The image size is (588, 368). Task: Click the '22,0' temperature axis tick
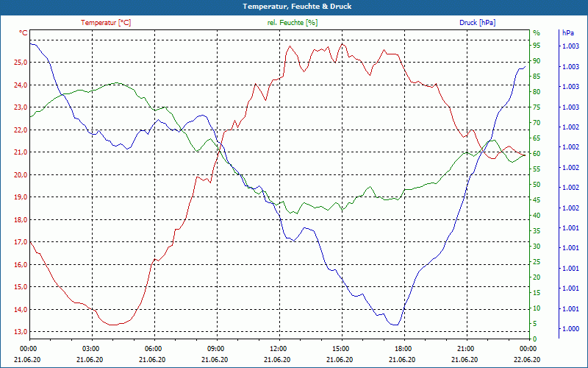coord(21,130)
